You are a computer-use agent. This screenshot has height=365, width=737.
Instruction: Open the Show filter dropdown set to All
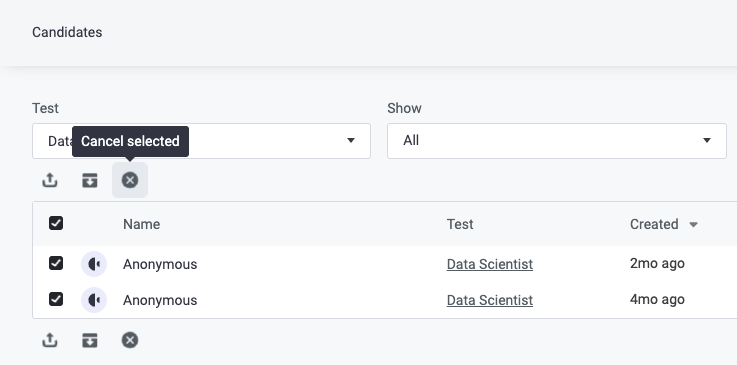point(557,141)
